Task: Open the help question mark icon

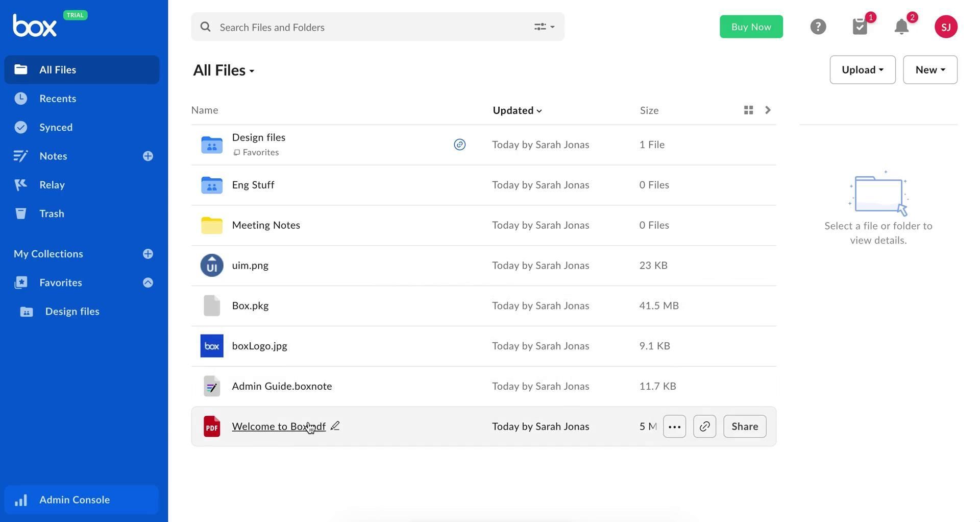Action: [818, 27]
